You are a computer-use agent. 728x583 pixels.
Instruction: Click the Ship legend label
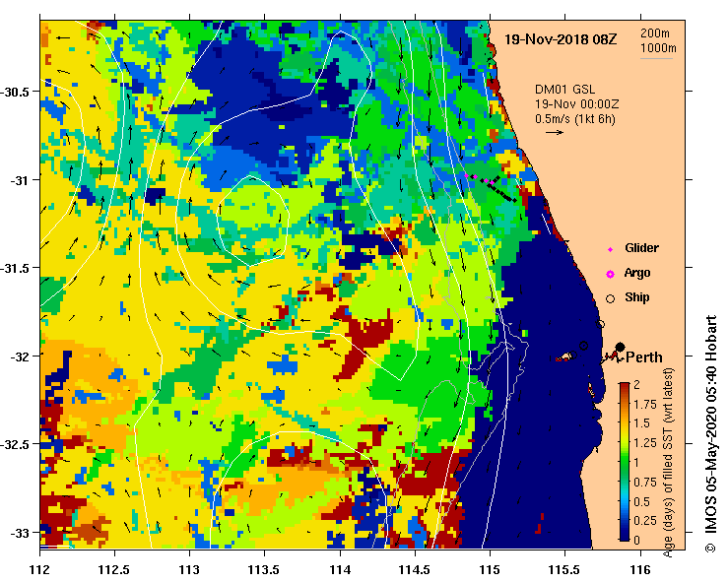[x=637, y=297]
